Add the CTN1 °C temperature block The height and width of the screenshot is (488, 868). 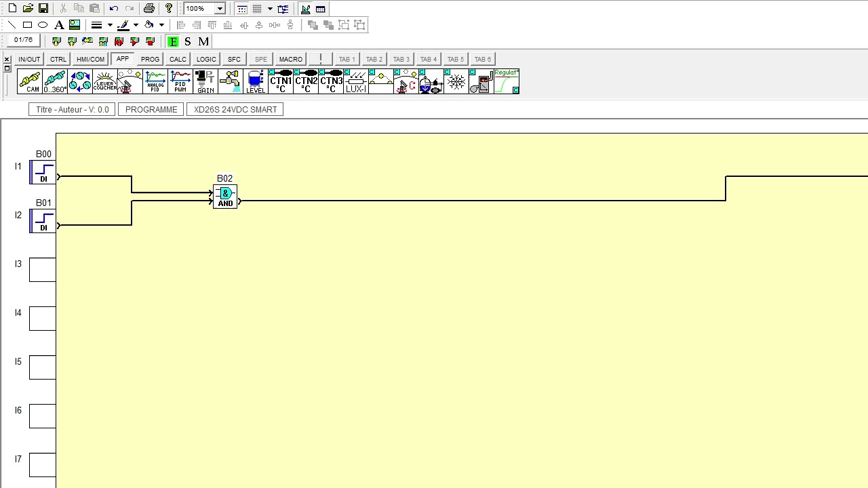pos(281,81)
